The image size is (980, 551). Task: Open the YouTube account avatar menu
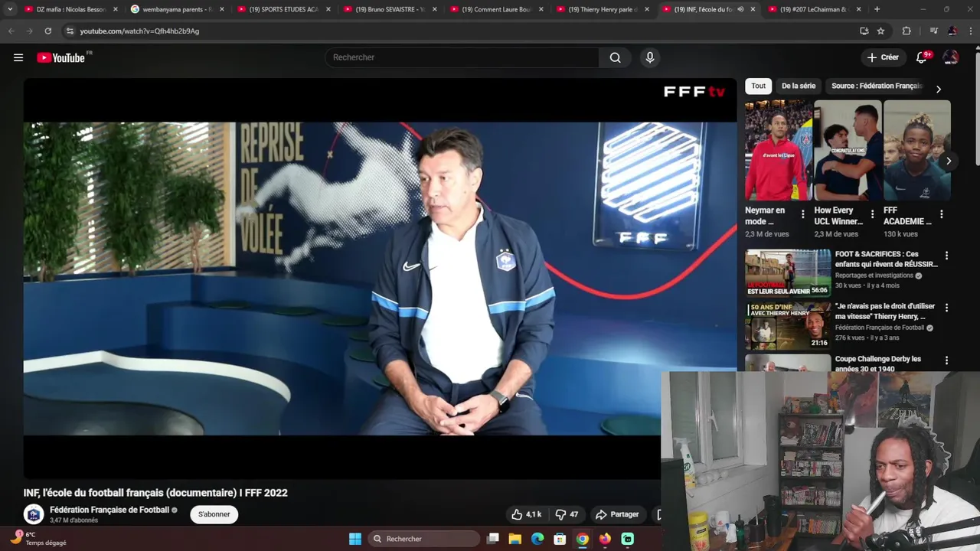click(x=951, y=57)
